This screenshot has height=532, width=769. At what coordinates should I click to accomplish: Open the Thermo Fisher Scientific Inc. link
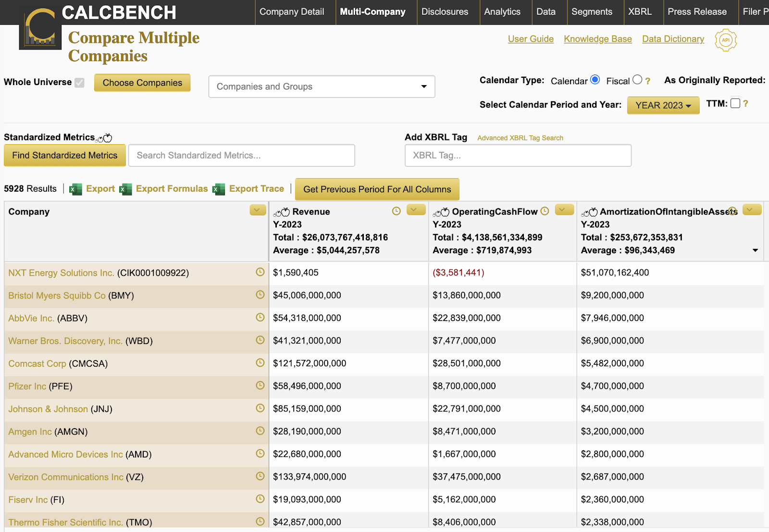pyautogui.click(x=65, y=522)
